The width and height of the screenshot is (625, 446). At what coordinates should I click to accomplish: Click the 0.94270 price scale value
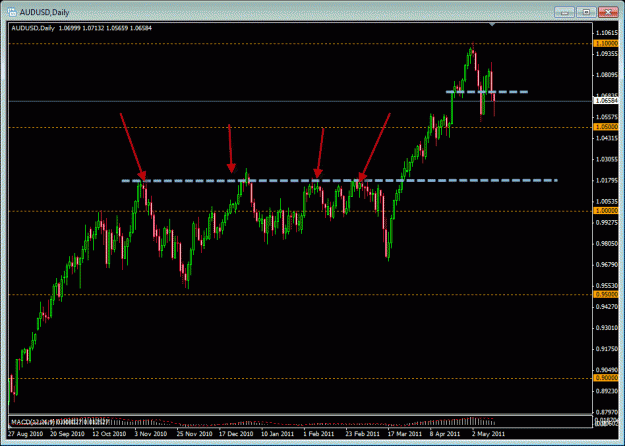pos(607,307)
